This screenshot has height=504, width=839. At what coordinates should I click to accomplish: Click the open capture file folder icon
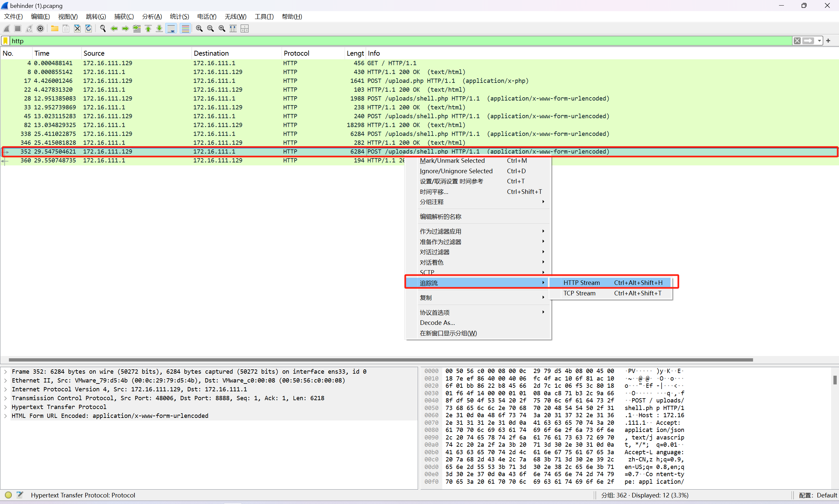pos(54,28)
